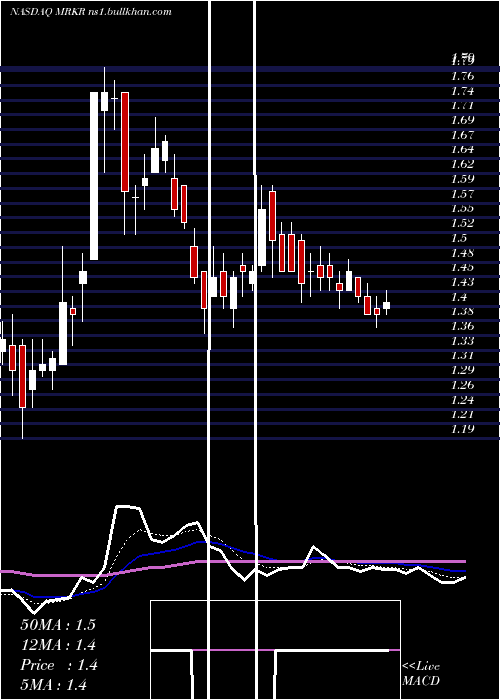Click the 1.57 price axis label
This screenshot has width=500, height=700.
pos(462,194)
